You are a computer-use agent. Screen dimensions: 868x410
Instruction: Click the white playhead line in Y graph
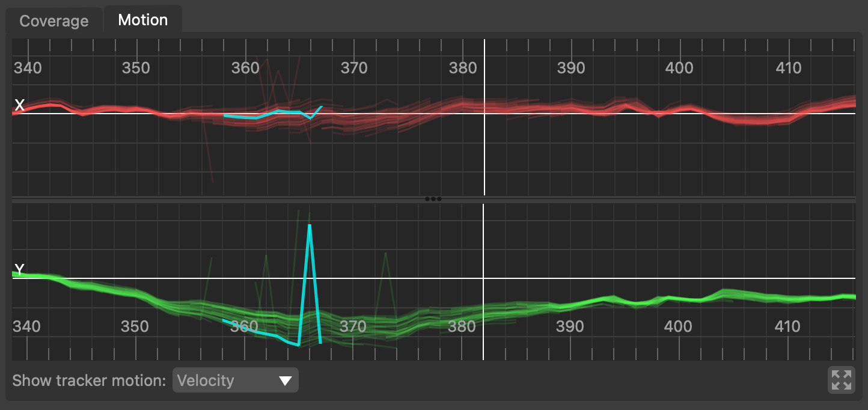483,282
